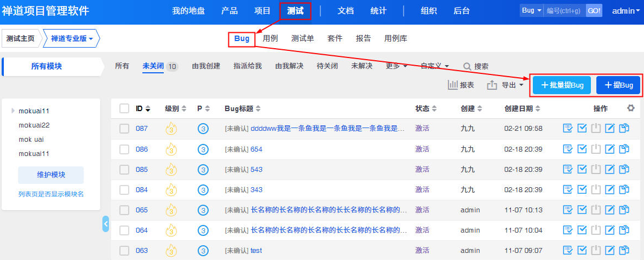Open the 自定义 dropdown
The image size is (644, 260).
[x=435, y=66]
